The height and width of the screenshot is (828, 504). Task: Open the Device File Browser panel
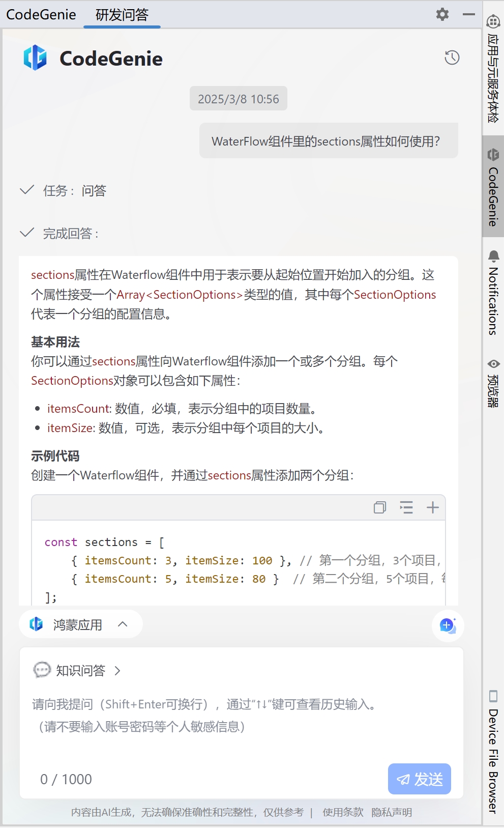point(493,752)
